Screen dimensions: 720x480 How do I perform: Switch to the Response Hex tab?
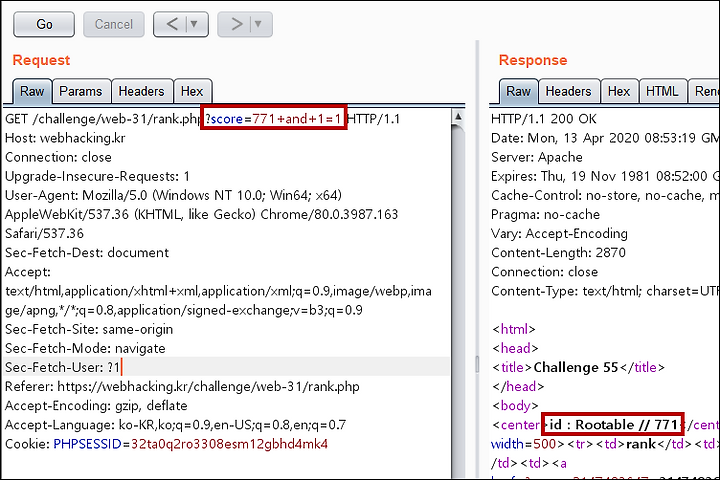click(x=619, y=91)
